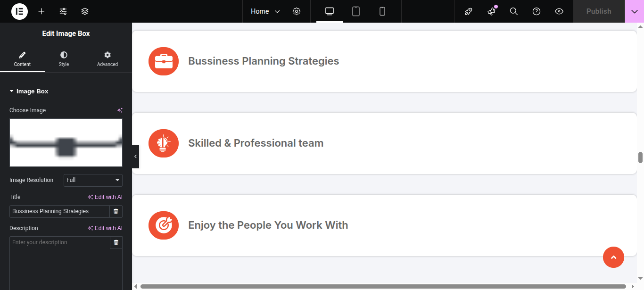Viewport: 644px width, 290px height.
Task: Open the Add Element plus icon
Action: tap(41, 11)
